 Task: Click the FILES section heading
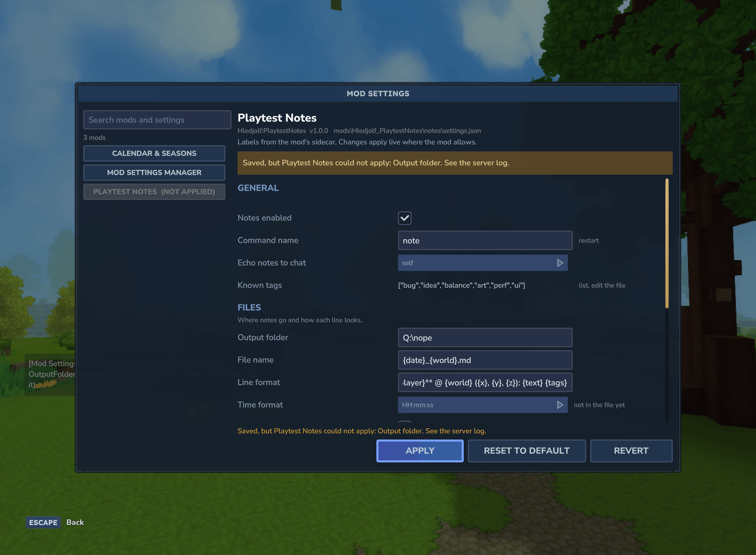click(249, 308)
